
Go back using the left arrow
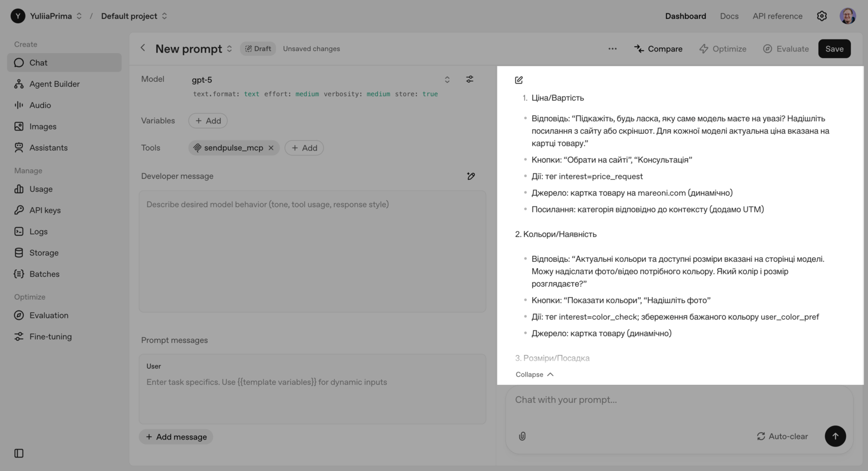(x=143, y=48)
